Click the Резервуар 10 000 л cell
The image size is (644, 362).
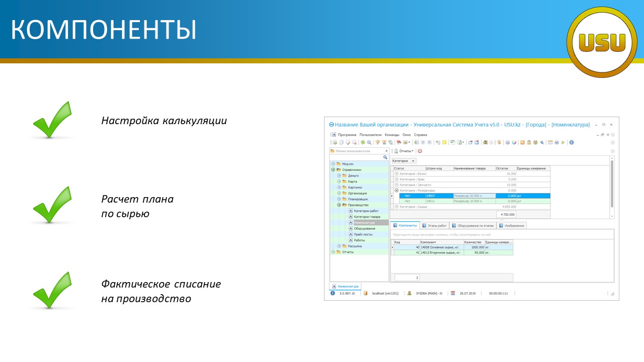474,201
